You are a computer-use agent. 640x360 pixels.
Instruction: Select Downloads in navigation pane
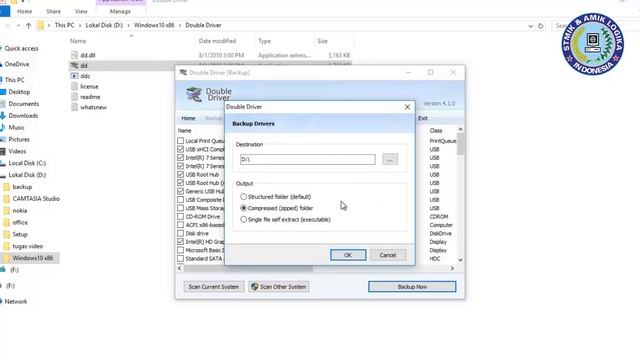(x=23, y=116)
